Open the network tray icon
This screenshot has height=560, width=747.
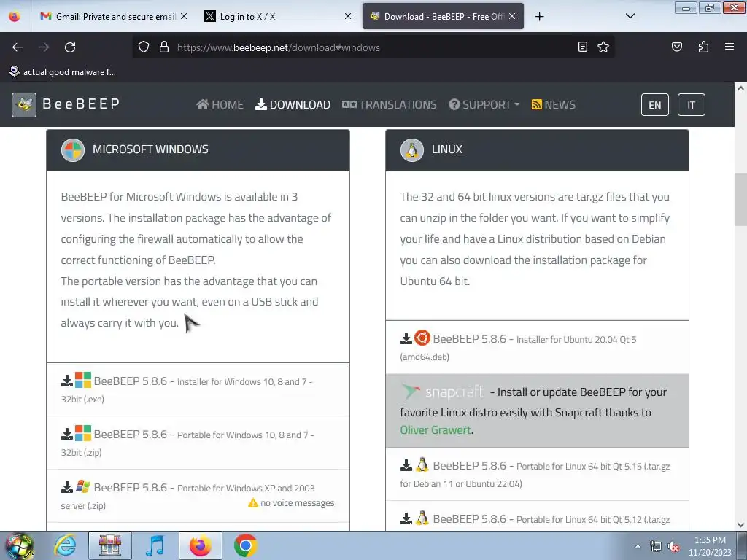[656, 547]
